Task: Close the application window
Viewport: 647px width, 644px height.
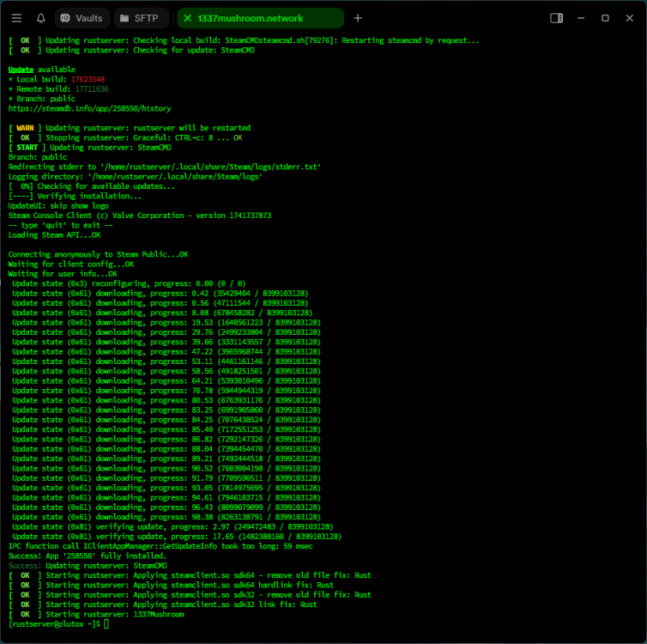Action: [x=629, y=18]
